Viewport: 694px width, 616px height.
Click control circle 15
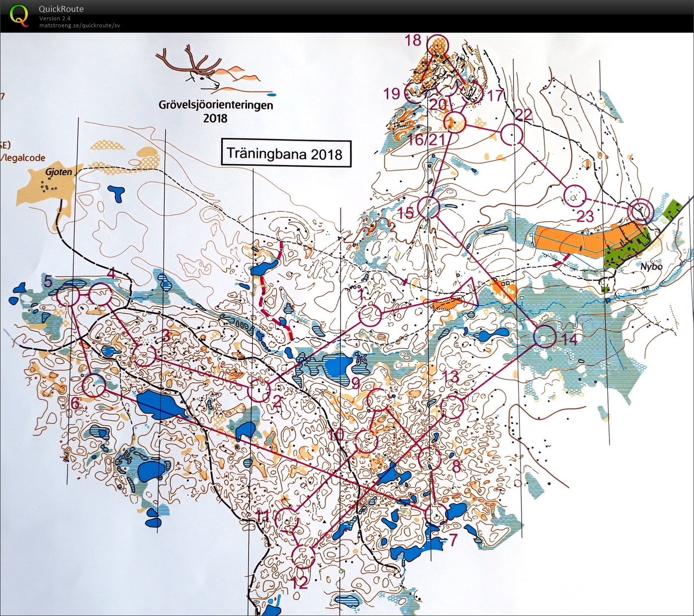click(429, 207)
